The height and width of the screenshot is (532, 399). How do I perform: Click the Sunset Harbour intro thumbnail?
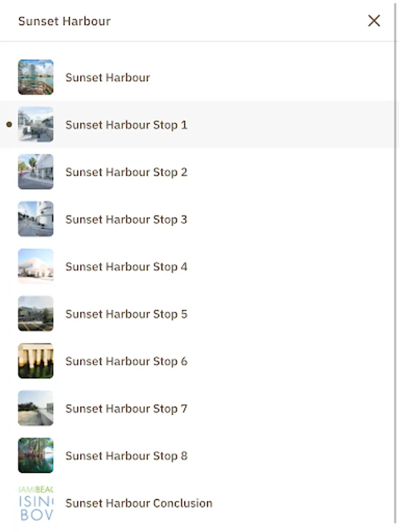point(35,77)
